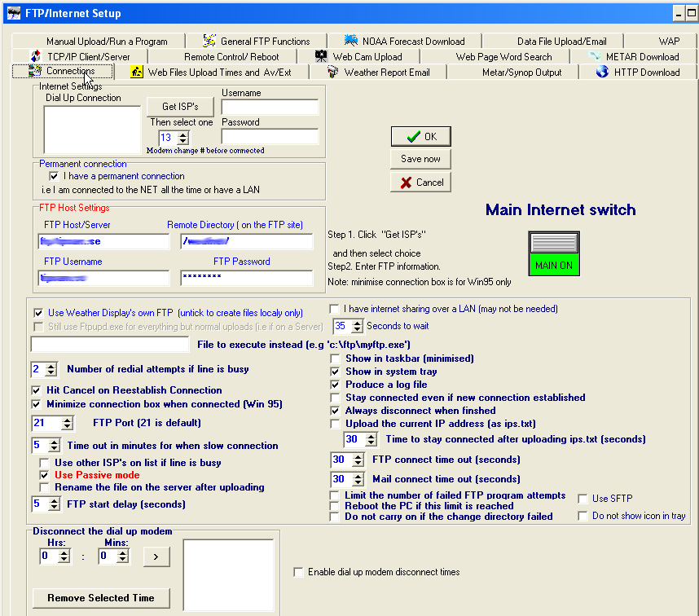Click the METAR Download tab icon
The width and height of the screenshot is (699, 616).
(594, 56)
